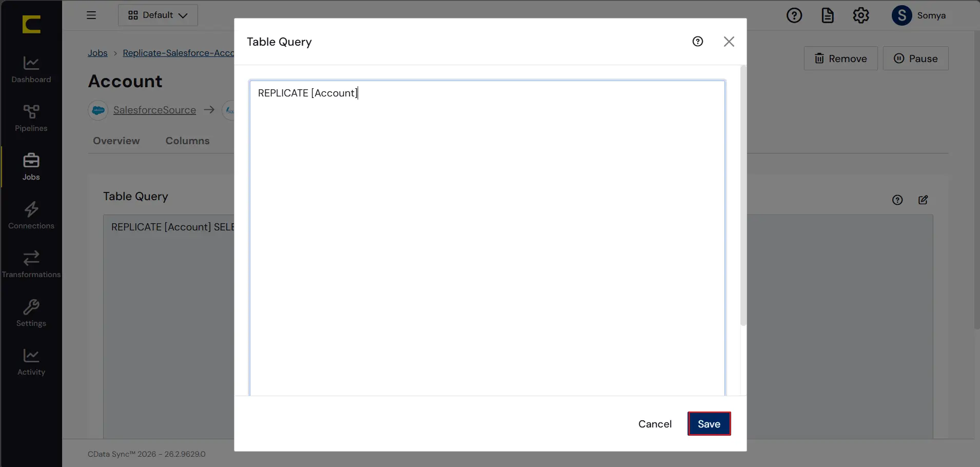Click the dialog vertical scrollbar

743,195
